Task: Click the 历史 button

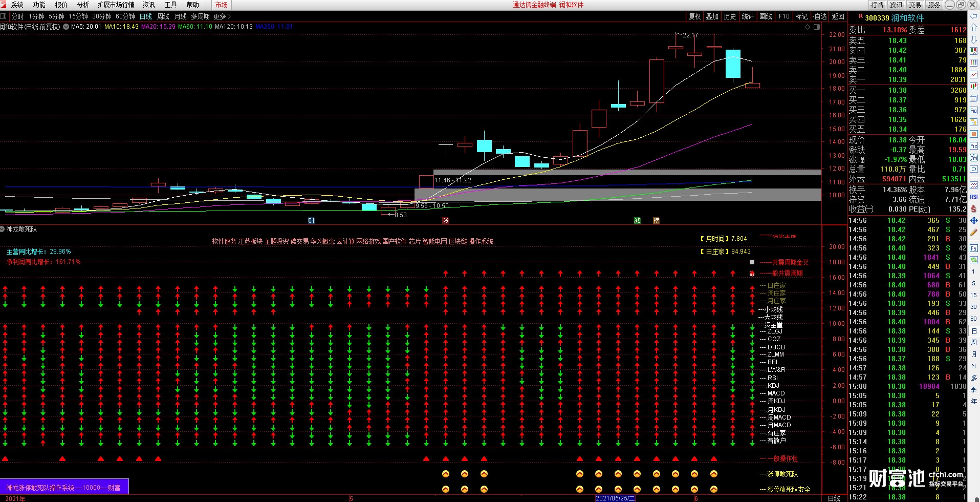Action: 730,16
